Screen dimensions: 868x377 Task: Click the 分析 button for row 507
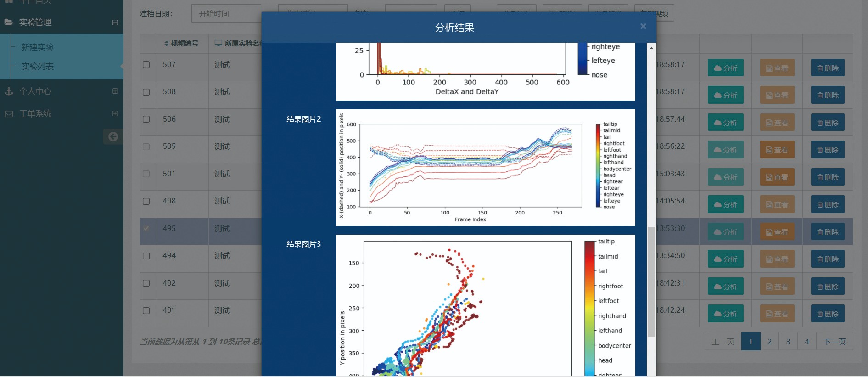coord(725,68)
